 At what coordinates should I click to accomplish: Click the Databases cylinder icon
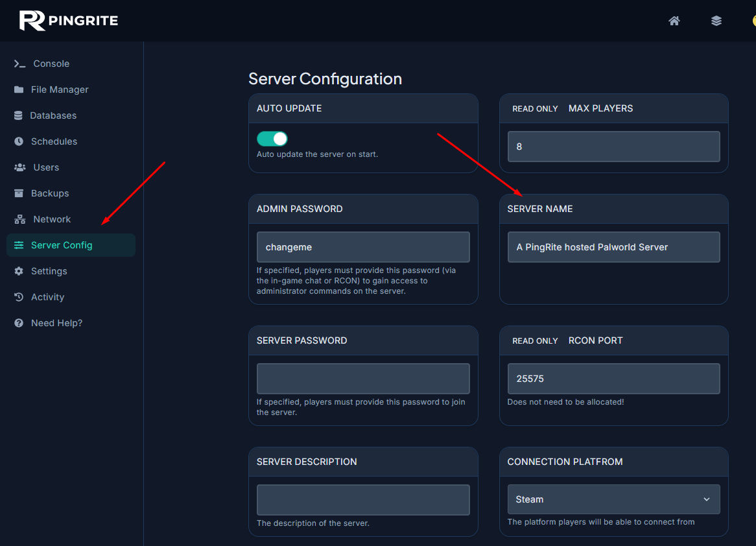pos(18,115)
